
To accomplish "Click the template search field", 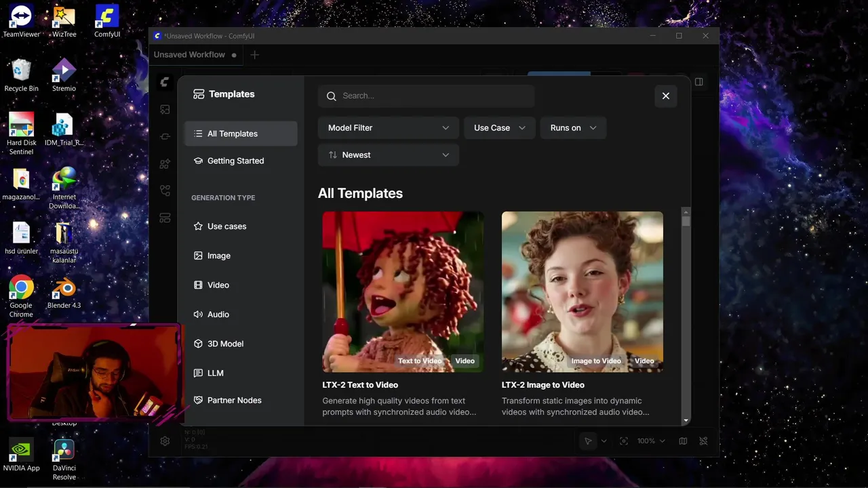I will pos(427,96).
